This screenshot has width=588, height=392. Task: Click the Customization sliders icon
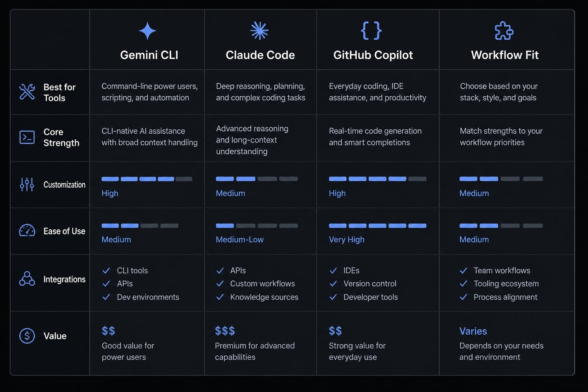point(27,184)
